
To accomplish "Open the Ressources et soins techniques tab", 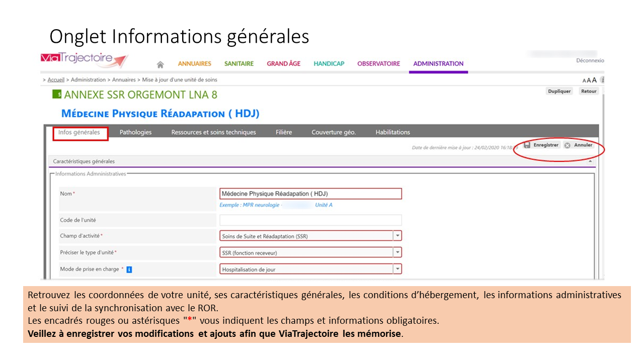I will [213, 132].
